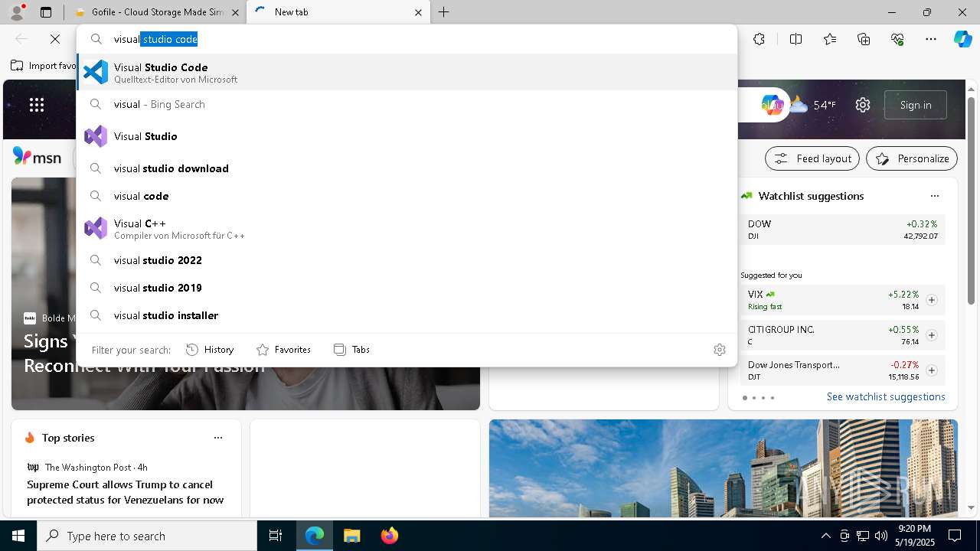980x551 pixels.
Task: Open Top stories more options
Action: click(218, 438)
